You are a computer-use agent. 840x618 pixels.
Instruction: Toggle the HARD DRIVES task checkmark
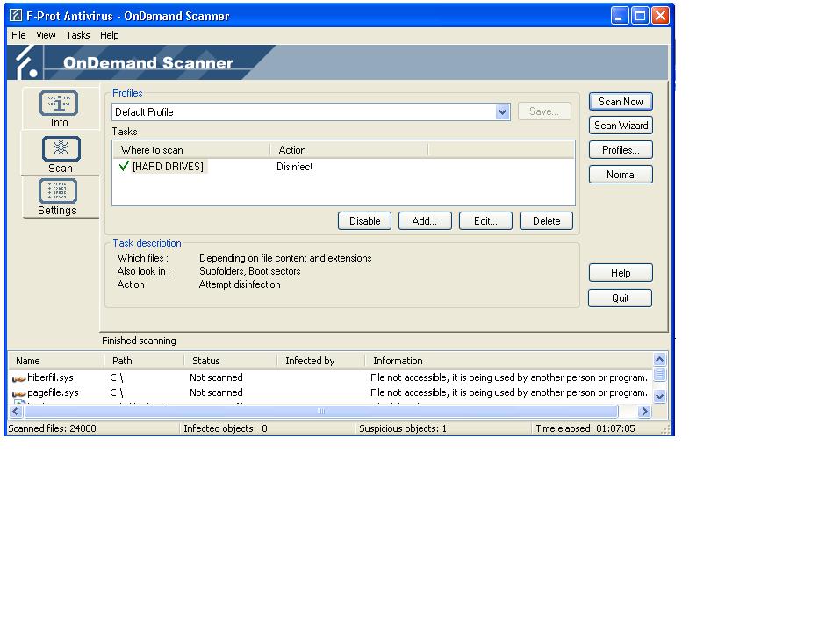pyautogui.click(x=124, y=166)
